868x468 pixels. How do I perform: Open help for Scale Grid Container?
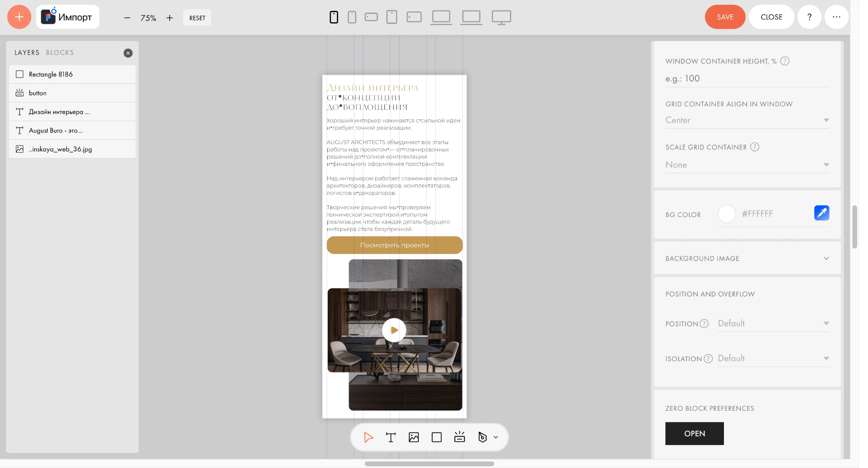tap(755, 147)
